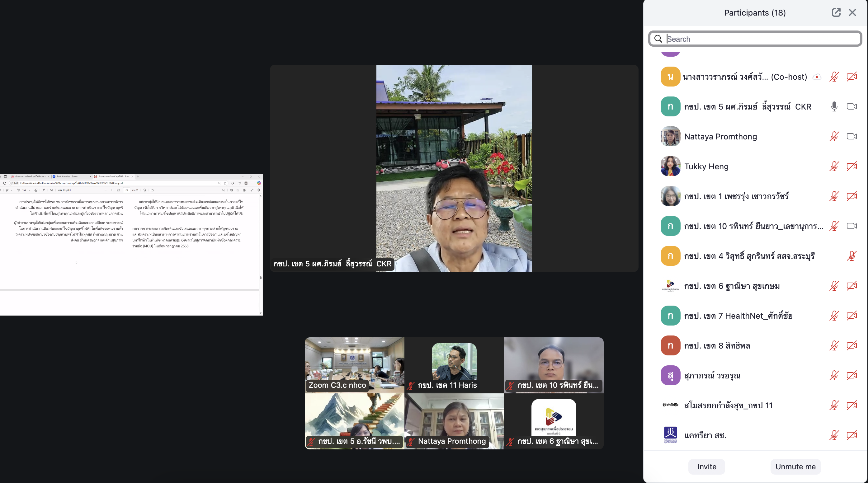Click the Invite button
Screen dimensions: 868x483
707,467
